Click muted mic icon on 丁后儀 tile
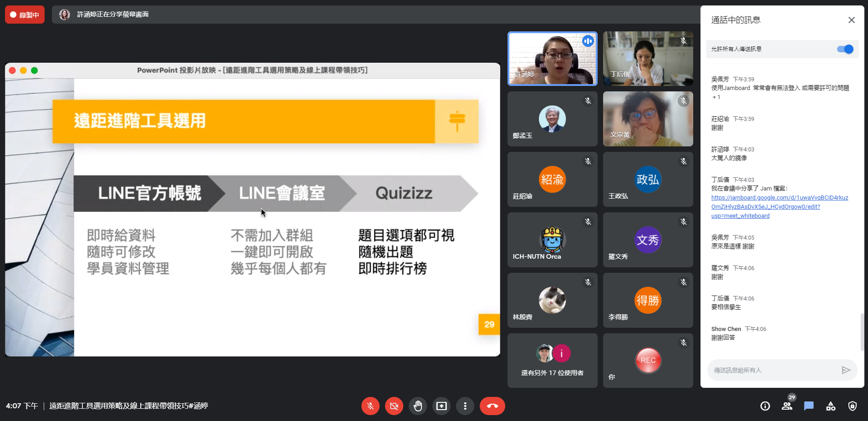Screen dimensions: 868x421 click(x=684, y=41)
